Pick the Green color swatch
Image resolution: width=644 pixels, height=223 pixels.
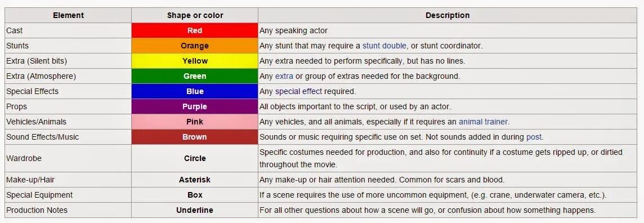(195, 76)
